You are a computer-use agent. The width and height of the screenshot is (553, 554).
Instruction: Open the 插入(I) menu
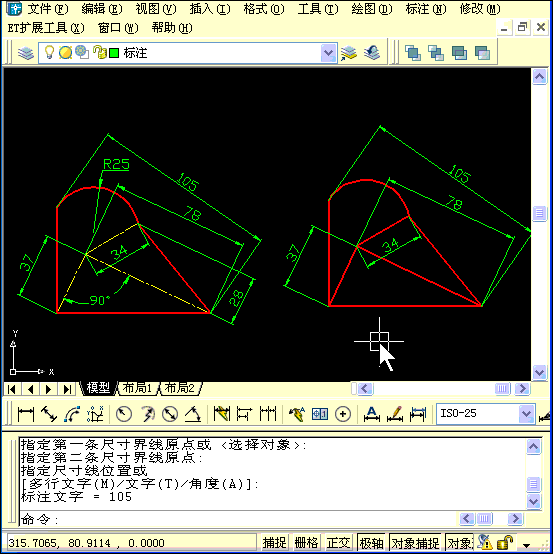[210, 9]
